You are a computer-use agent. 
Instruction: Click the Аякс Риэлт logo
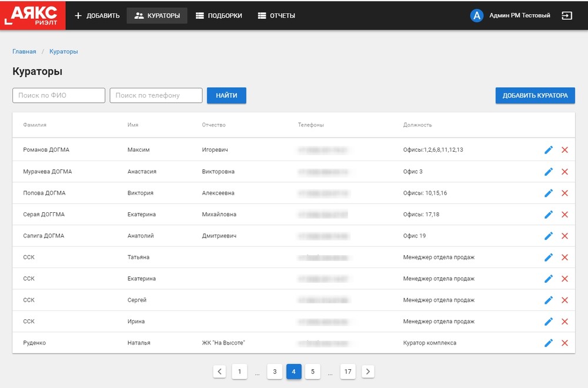(32, 15)
